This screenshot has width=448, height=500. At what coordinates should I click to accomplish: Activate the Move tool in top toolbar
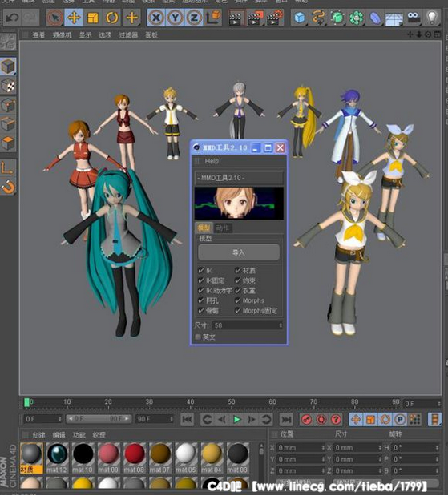[74, 17]
